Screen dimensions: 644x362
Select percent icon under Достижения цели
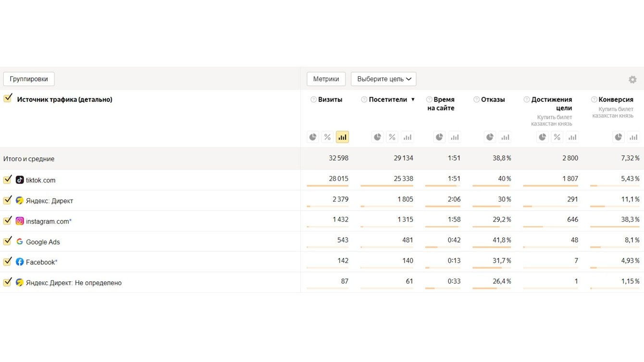[x=557, y=137]
